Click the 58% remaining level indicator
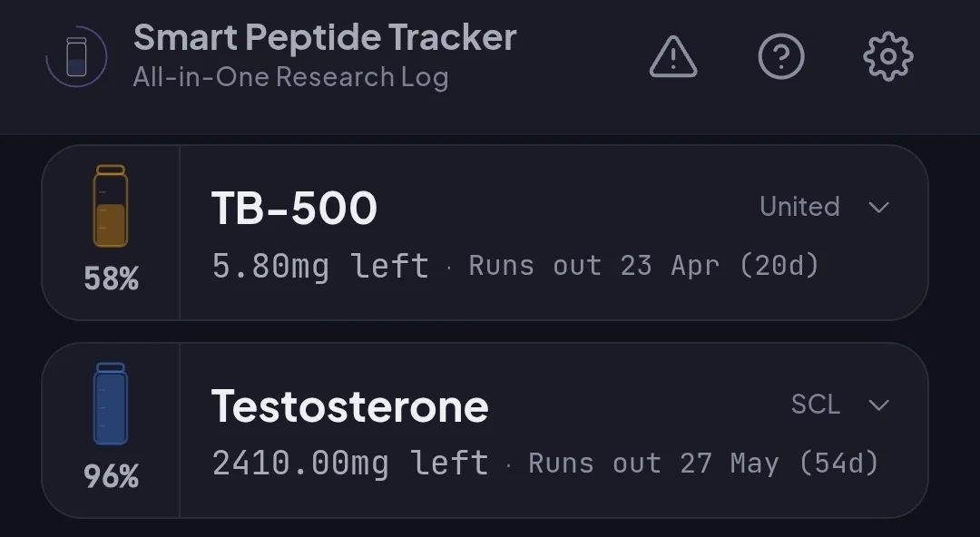Image resolution: width=980 pixels, height=537 pixels. [111, 278]
